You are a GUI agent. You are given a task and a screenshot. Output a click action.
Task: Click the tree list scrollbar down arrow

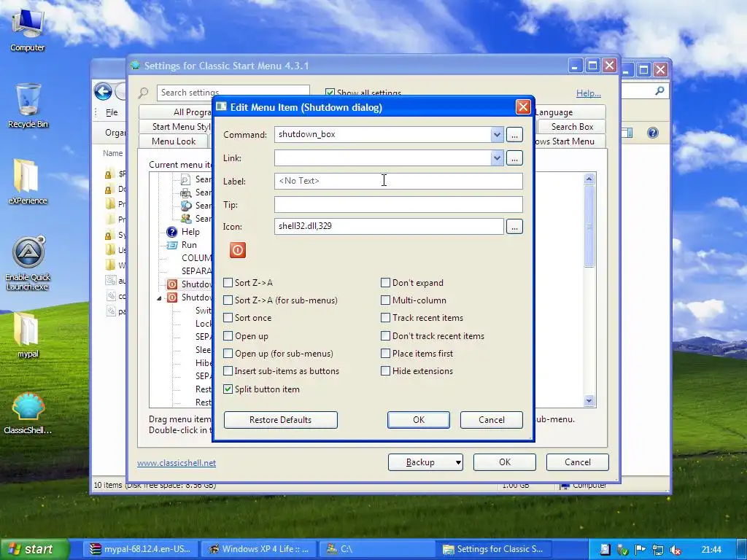point(589,401)
